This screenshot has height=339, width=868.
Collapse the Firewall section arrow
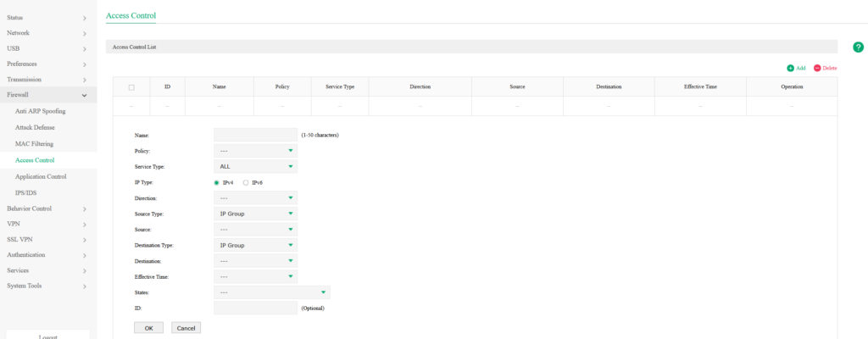pos(85,96)
